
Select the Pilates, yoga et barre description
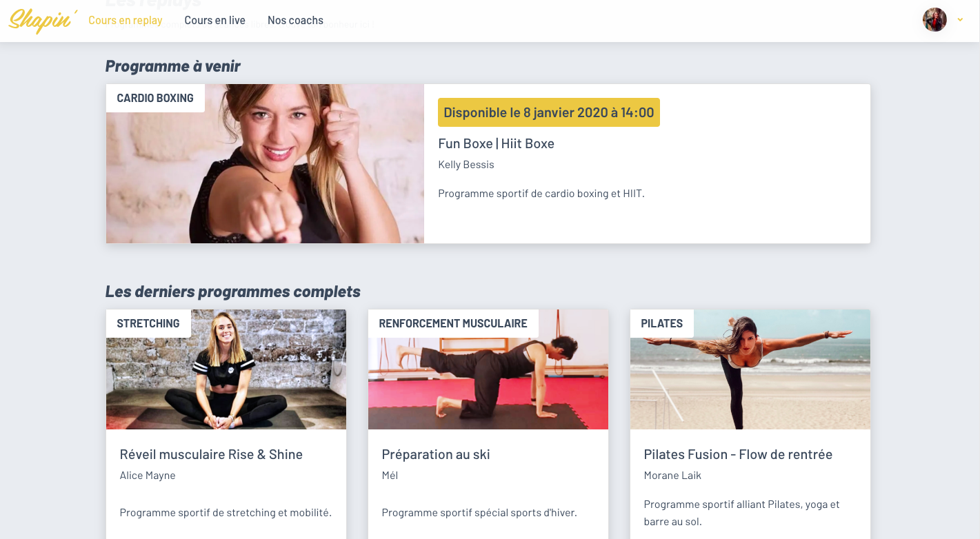tap(742, 513)
